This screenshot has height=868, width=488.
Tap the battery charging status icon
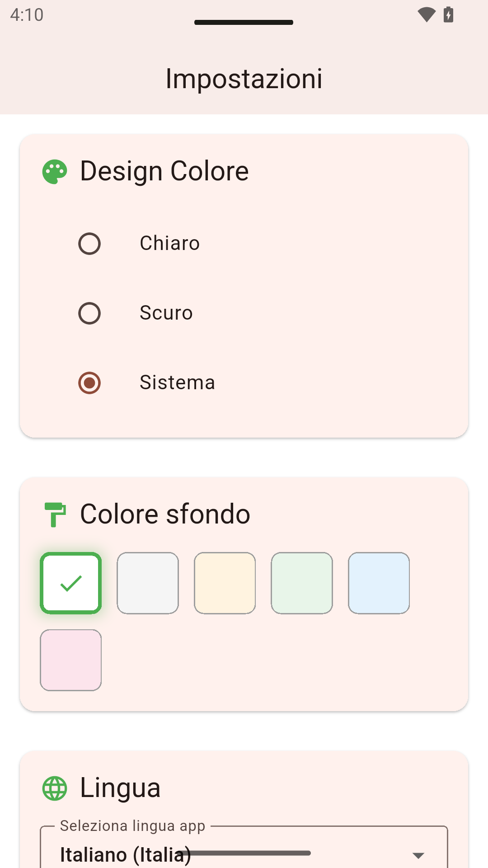click(x=448, y=15)
